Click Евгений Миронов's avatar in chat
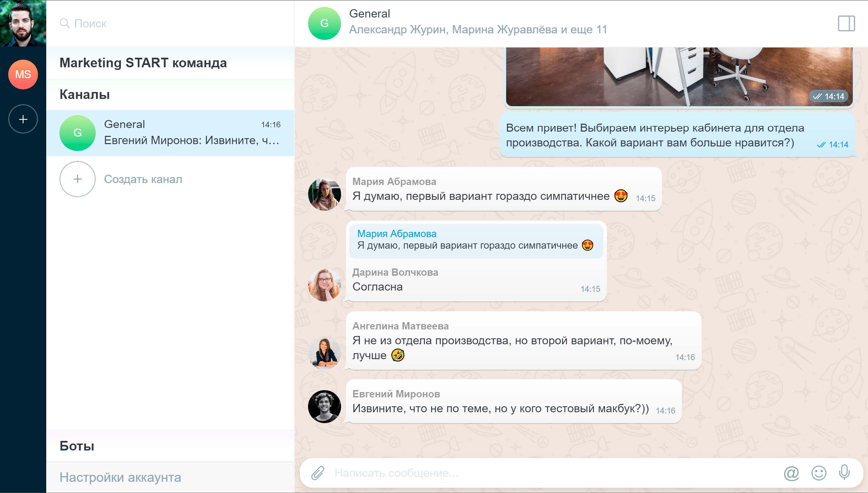This screenshot has height=493, width=868. 324,406
